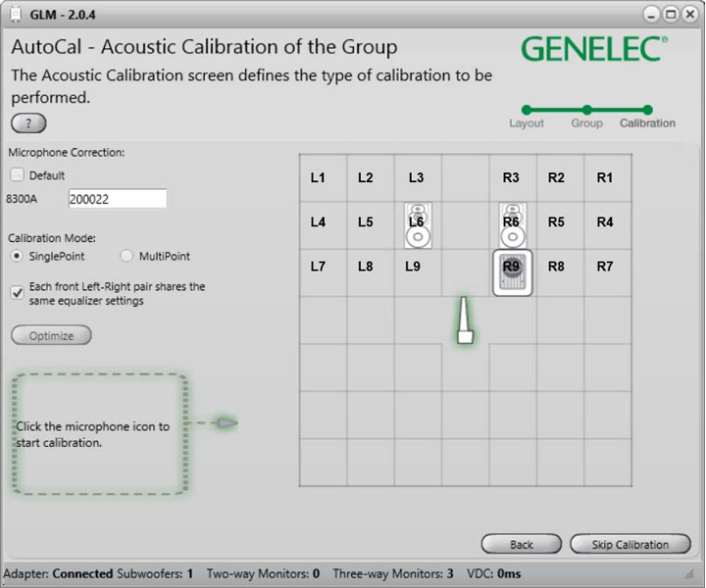The width and height of the screenshot is (706, 588).
Task: Click Three-way Monitors: 3 status entry
Action: pos(393,573)
